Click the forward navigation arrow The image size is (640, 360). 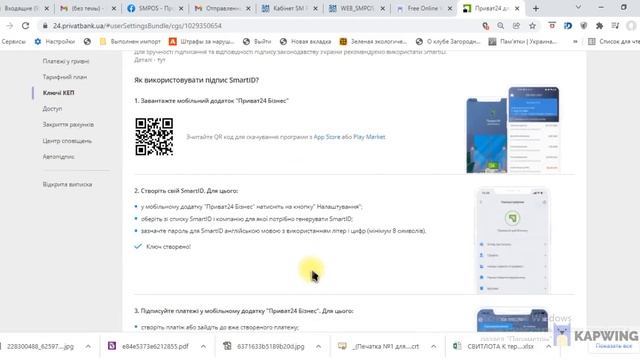click(9, 26)
